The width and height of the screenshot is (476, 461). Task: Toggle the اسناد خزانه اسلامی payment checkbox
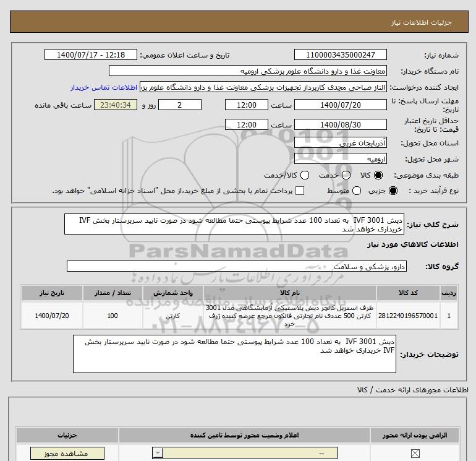[300, 191]
